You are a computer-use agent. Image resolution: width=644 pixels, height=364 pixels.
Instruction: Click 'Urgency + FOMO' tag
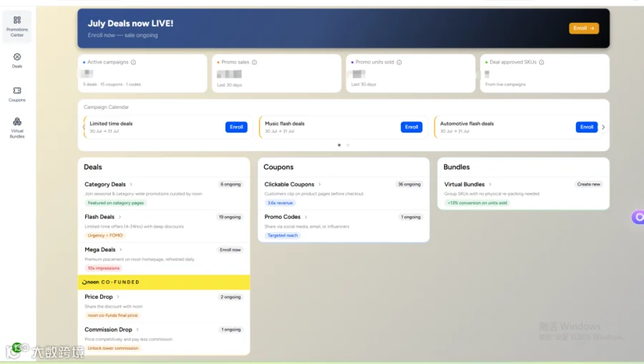(x=105, y=235)
